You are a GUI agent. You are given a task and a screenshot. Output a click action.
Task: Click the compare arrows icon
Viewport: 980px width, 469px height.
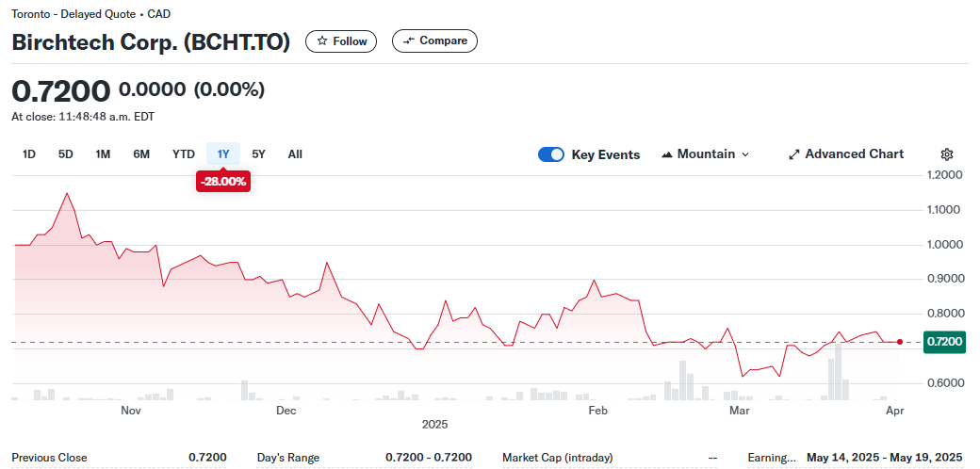(x=409, y=41)
